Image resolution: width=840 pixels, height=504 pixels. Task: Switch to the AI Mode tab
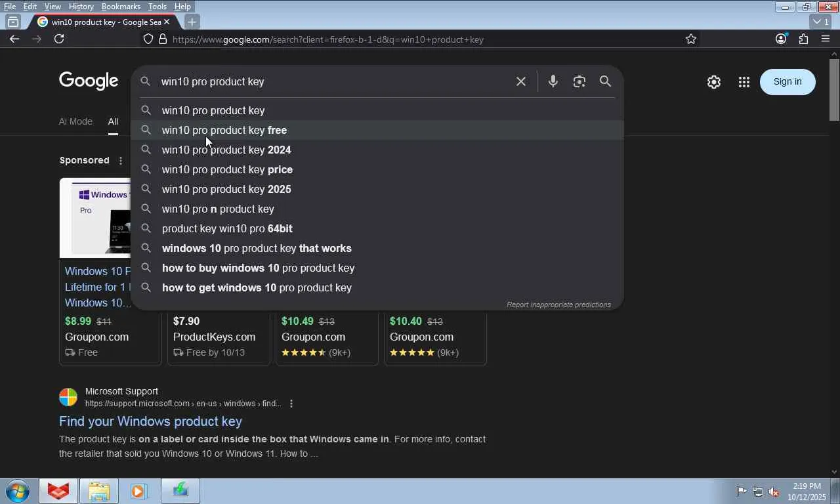pos(75,121)
